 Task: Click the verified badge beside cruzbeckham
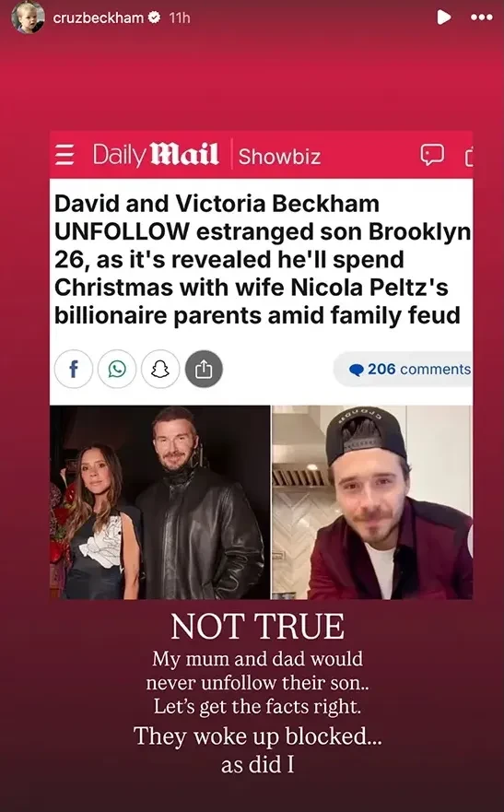pos(154,18)
